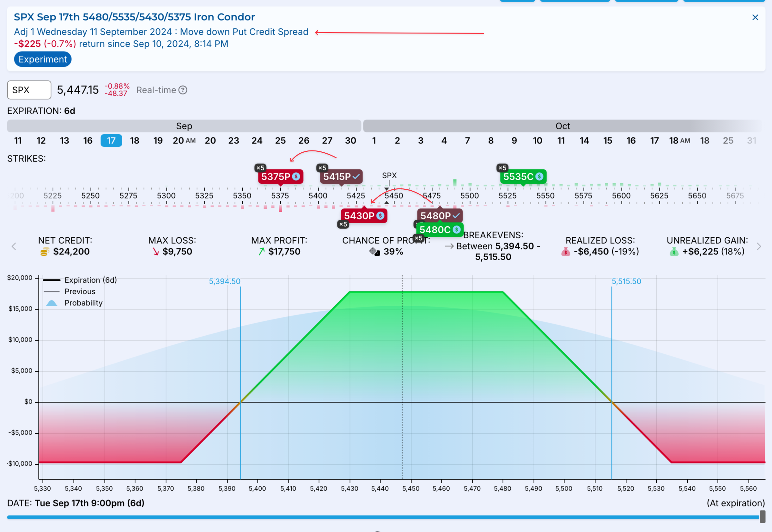Click the Sep month header bar
The width and height of the screenshot is (772, 532).
click(x=184, y=126)
